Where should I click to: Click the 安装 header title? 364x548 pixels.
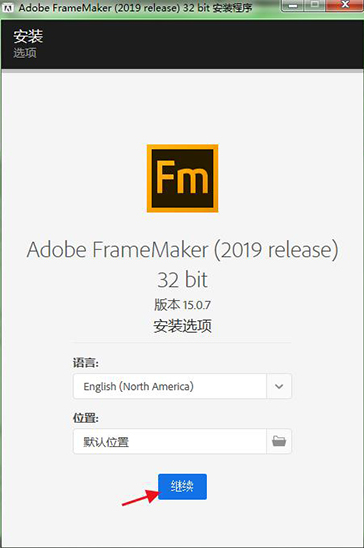tap(28, 36)
